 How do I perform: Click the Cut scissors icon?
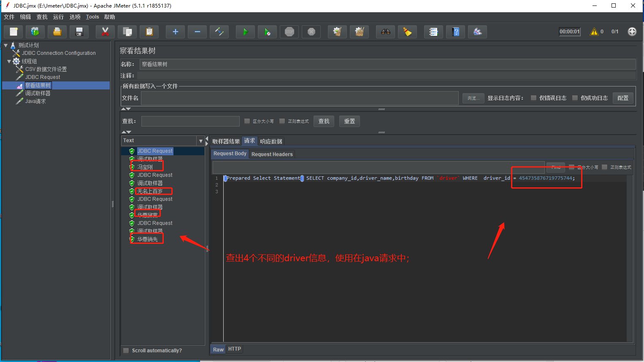(x=105, y=32)
